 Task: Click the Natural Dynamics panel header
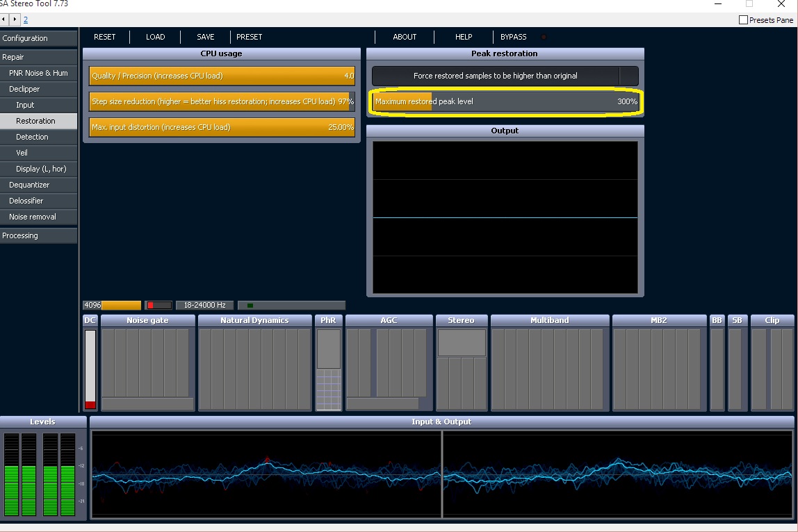click(254, 320)
